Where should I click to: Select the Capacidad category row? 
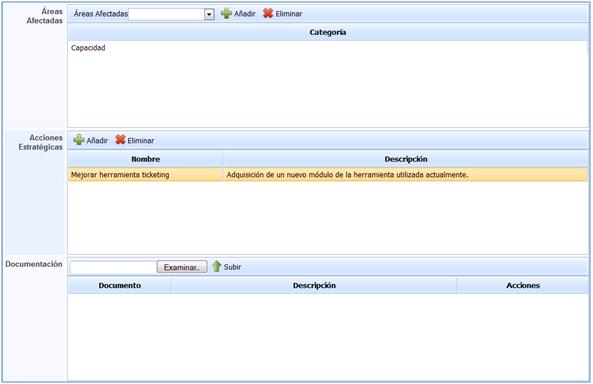(328, 48)
